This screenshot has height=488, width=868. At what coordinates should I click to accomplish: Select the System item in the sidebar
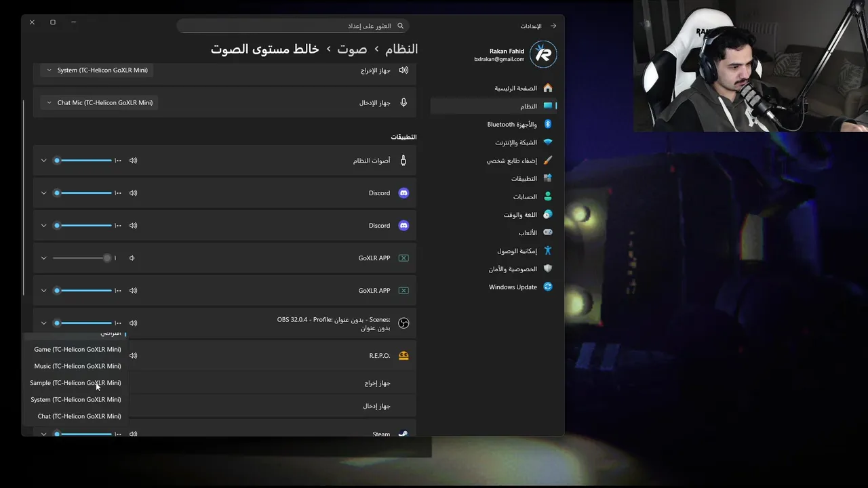click(x=494, y=106)
